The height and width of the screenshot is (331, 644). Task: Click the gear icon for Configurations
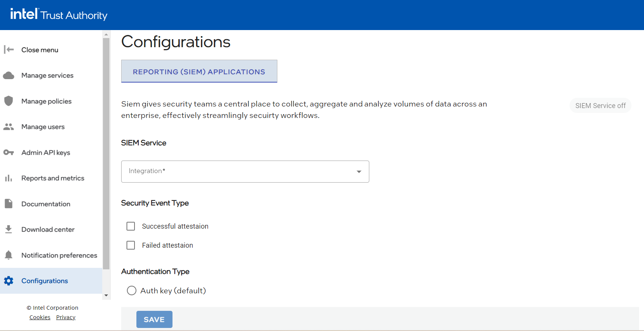9,281
